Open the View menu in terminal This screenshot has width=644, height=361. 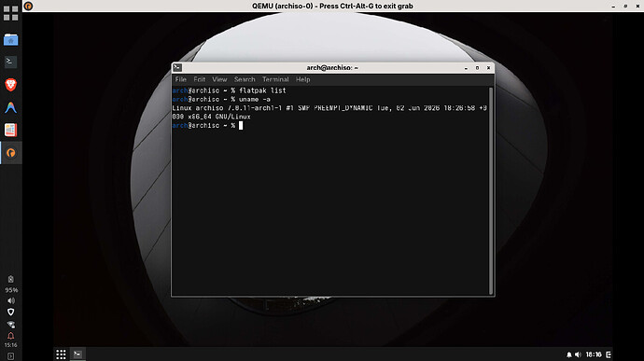pyautogui.click(x=219, y=79)
